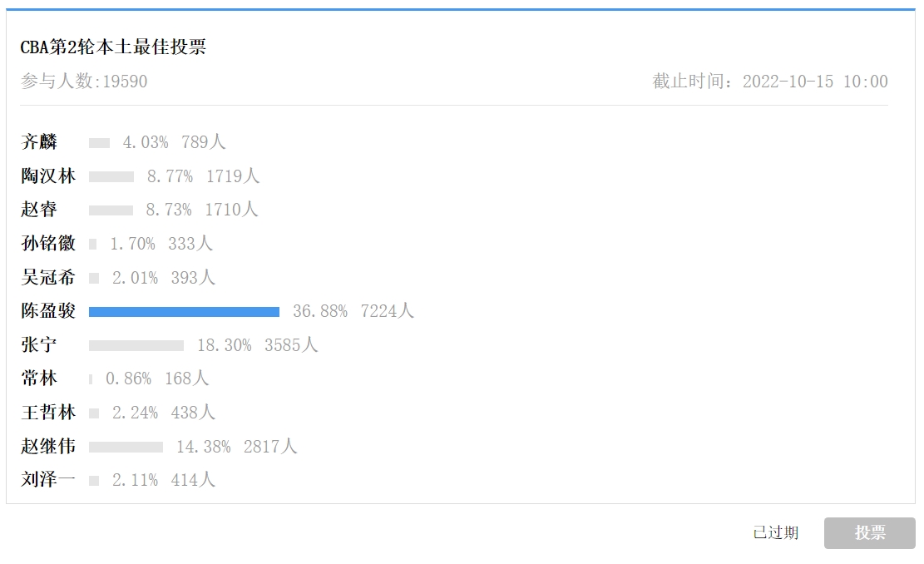Image resolution: width=924 pixels, height=564 pixels.
Task: Click the poll title CBA第2轮本土最佳投票
Action: [113, 47]
